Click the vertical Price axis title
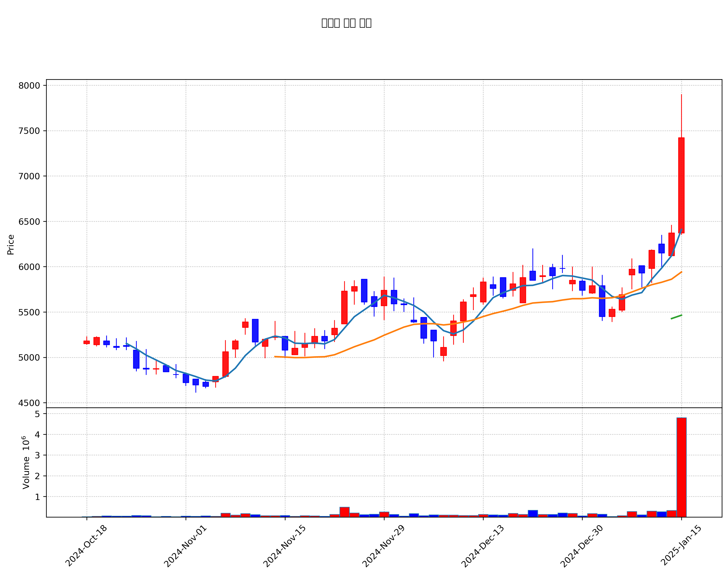 [10, 245]
